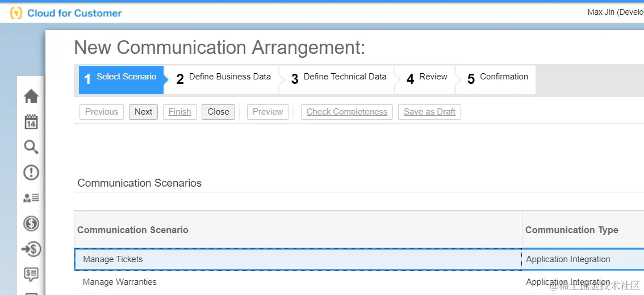Click the Close button

218,112
